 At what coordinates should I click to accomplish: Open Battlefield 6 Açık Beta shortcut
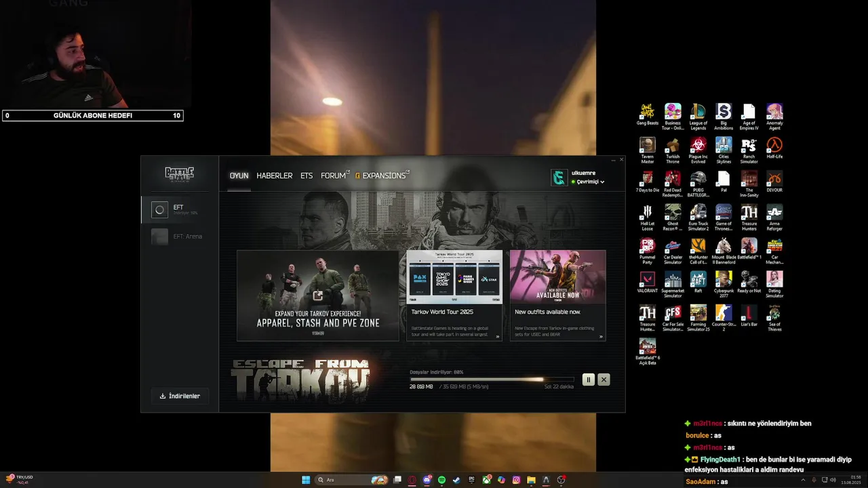pyautogui.click(x=648, y=352)
